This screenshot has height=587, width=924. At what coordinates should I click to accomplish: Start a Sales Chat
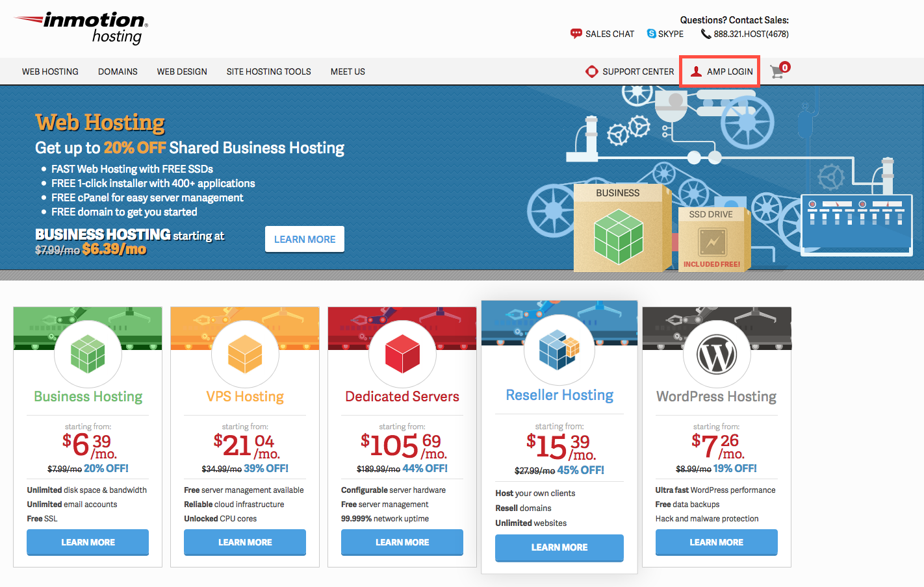(x=602, y=34)
